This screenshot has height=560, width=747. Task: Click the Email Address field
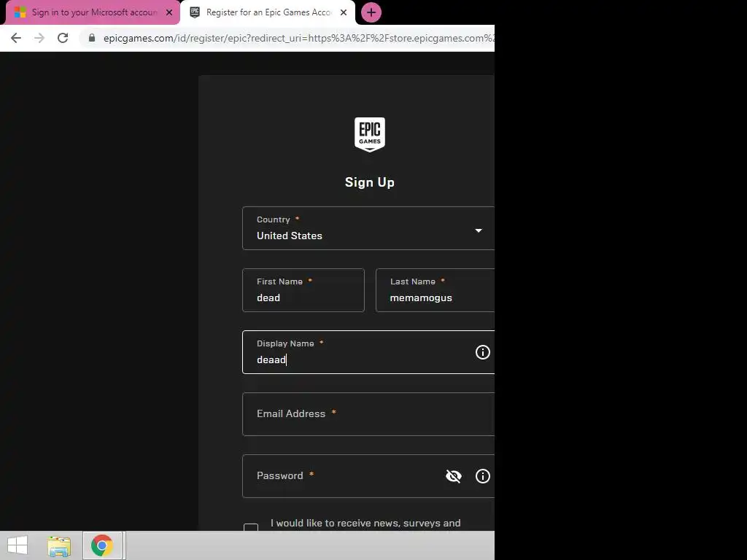[x=368, y=414]
